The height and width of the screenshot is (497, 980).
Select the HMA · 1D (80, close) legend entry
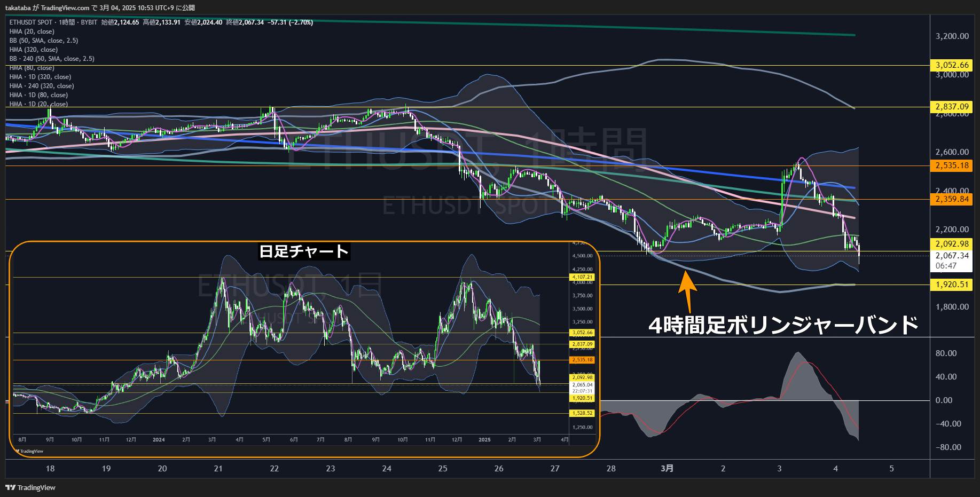38,95
